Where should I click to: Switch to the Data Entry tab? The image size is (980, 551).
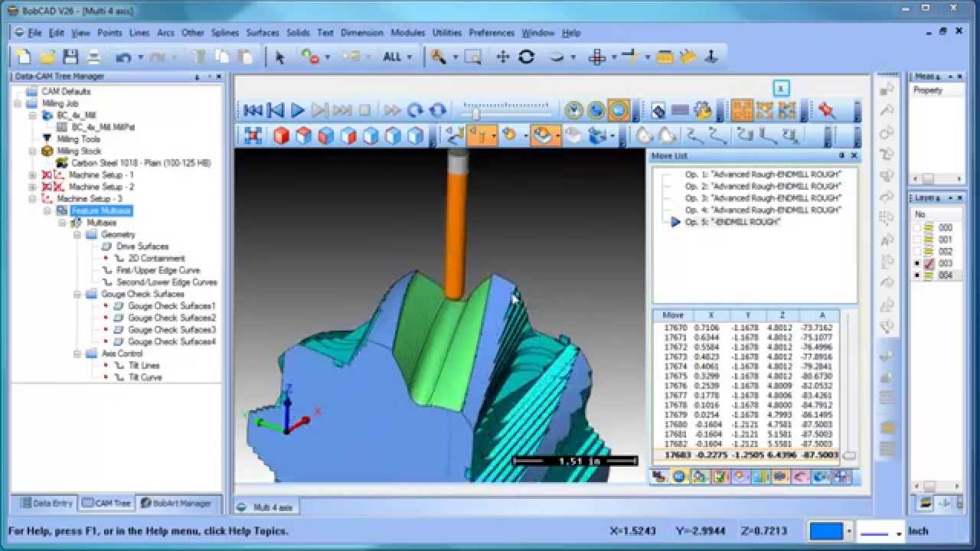tap(46, 503)
